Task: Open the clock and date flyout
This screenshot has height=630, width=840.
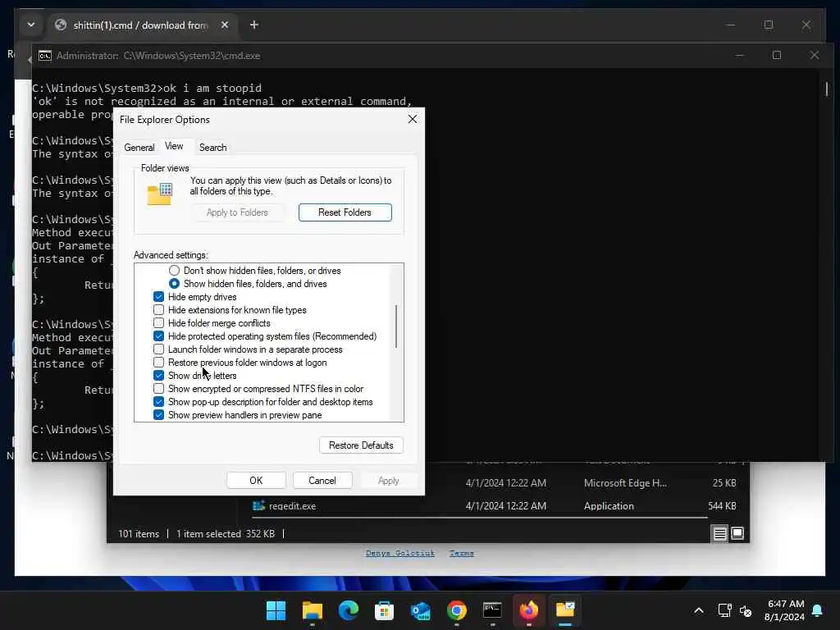Action: [x=785, y=610]
